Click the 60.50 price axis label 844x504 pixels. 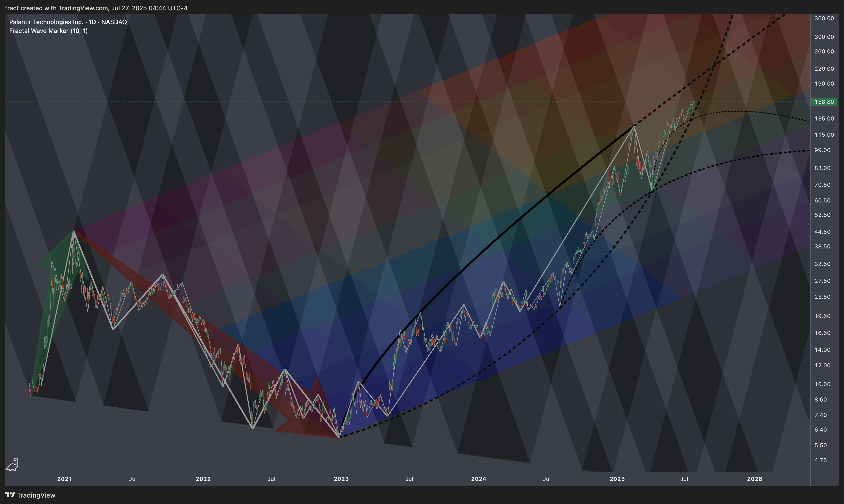[822, 200]
